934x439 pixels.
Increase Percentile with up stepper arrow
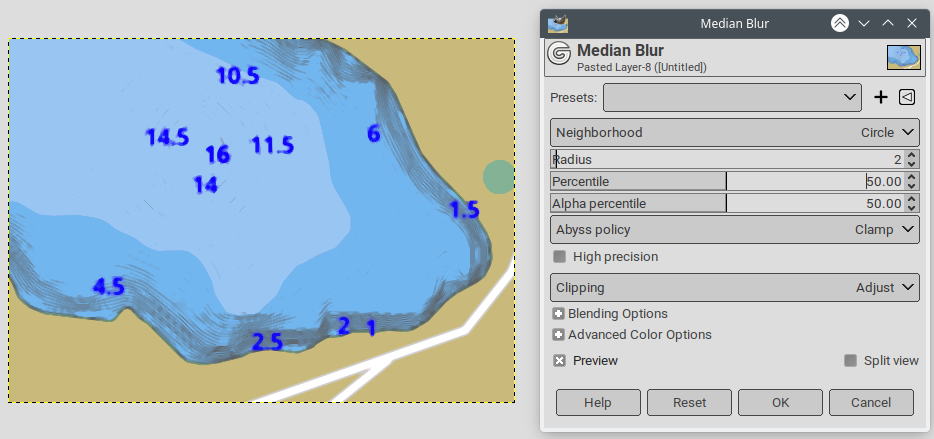point(911,177)
